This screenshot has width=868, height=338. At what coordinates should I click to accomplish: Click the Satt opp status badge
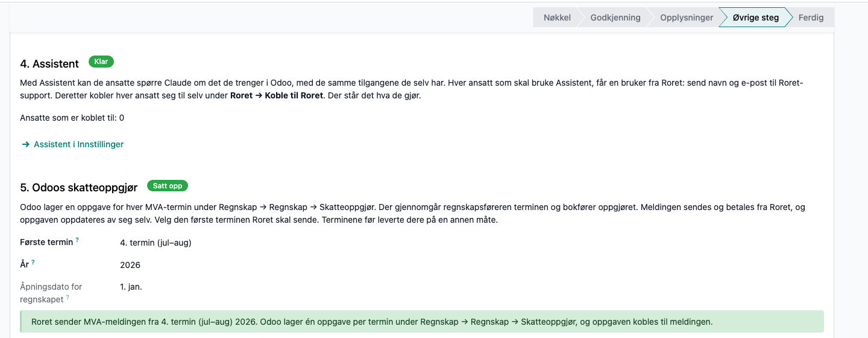(x=168, y=186)
